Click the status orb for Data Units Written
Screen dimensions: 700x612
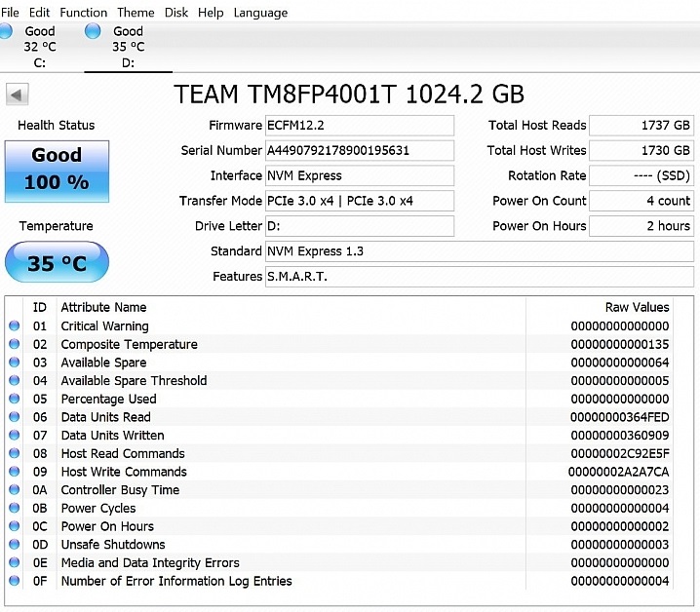click(x=15, y=436)
